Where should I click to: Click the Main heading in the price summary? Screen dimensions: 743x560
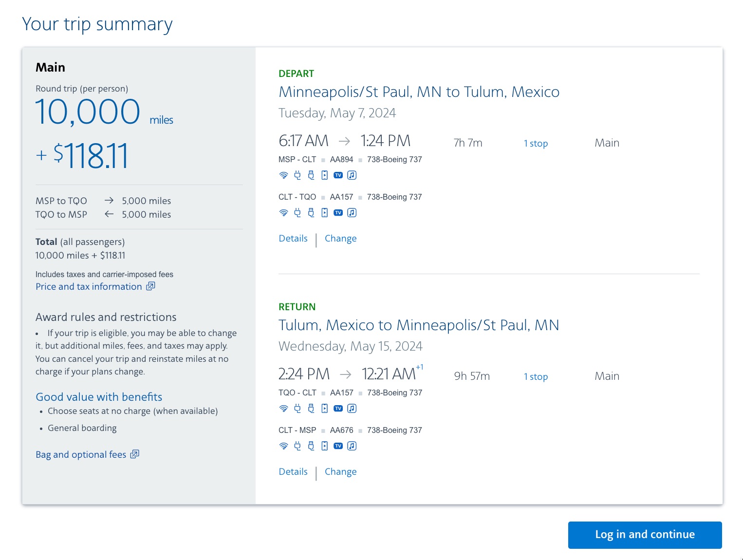click(x=50, y=67)
